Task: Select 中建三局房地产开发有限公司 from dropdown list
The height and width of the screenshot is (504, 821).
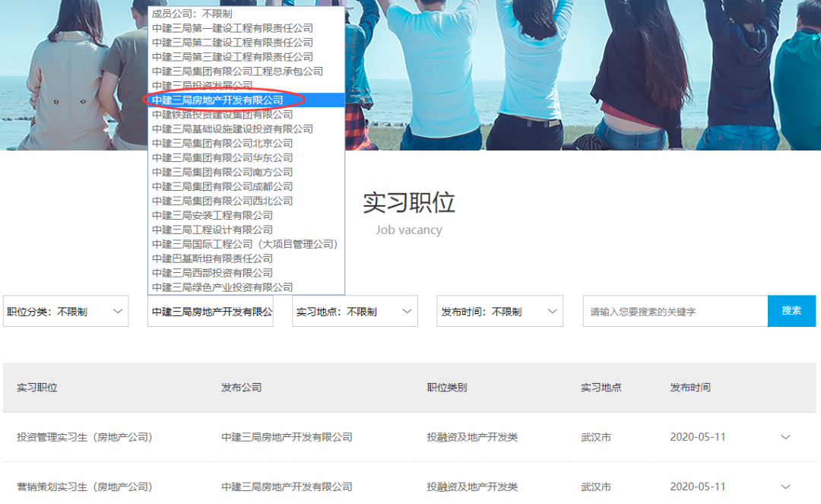Action: (x=217, y=100)
